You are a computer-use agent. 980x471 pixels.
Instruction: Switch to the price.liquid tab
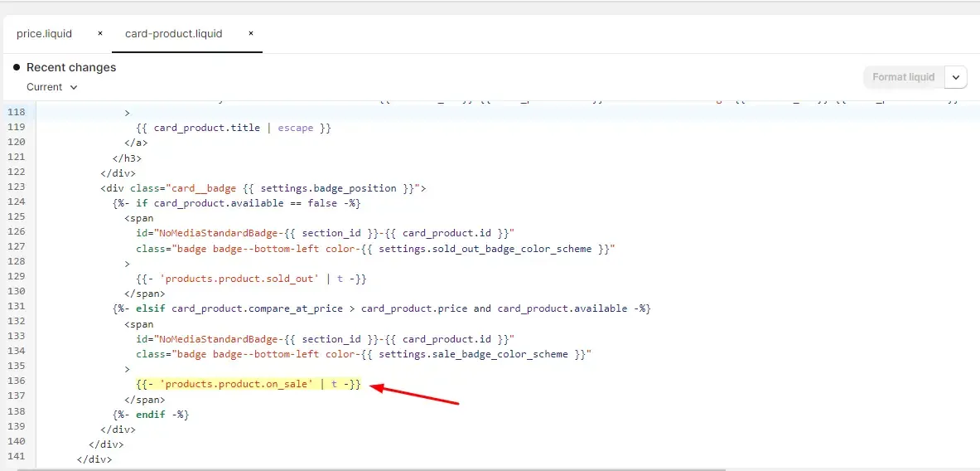pos(45,34)
